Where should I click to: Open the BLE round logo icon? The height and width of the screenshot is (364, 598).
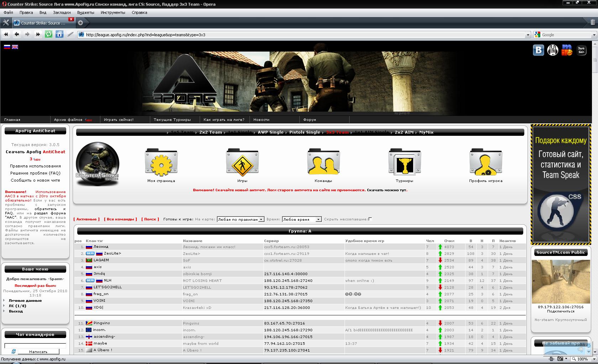[553, 50]
